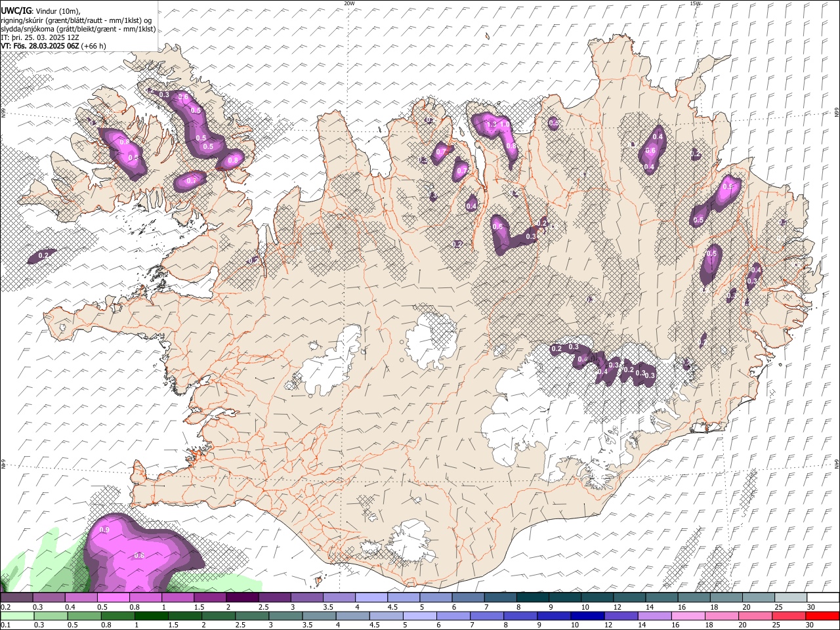Select the bright red swatch labeled 30 in lower row
The image size is (840, 630).
(x=823, y=616)
